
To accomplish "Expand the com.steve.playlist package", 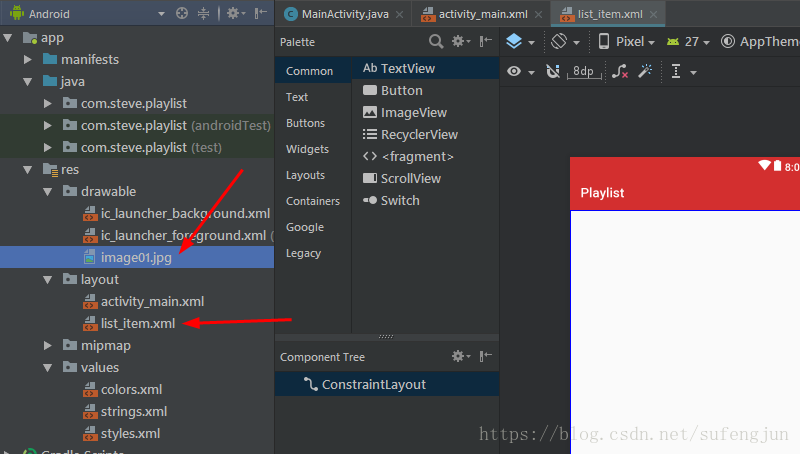I will pyautogui.click(x=47, y=104).
